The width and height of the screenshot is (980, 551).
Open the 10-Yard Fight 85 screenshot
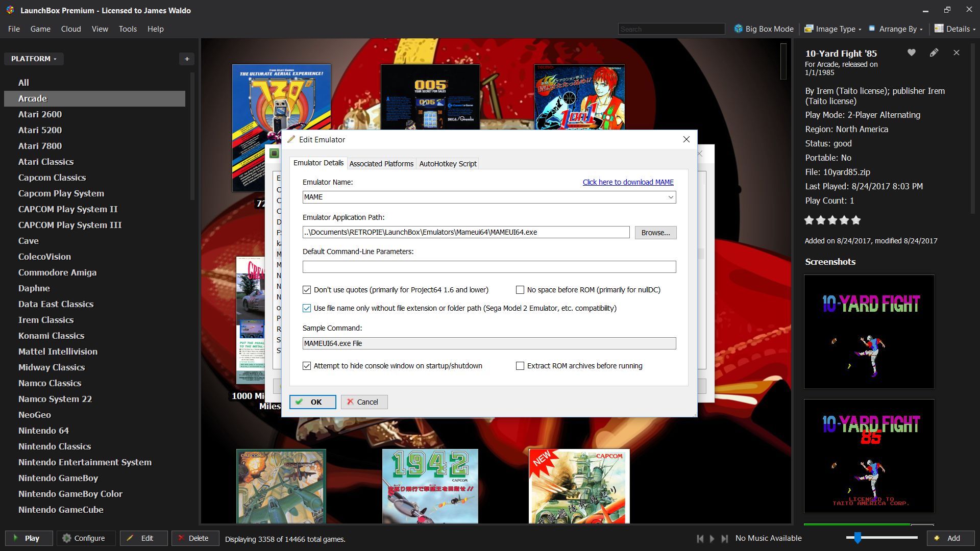(x=869, y=456)
